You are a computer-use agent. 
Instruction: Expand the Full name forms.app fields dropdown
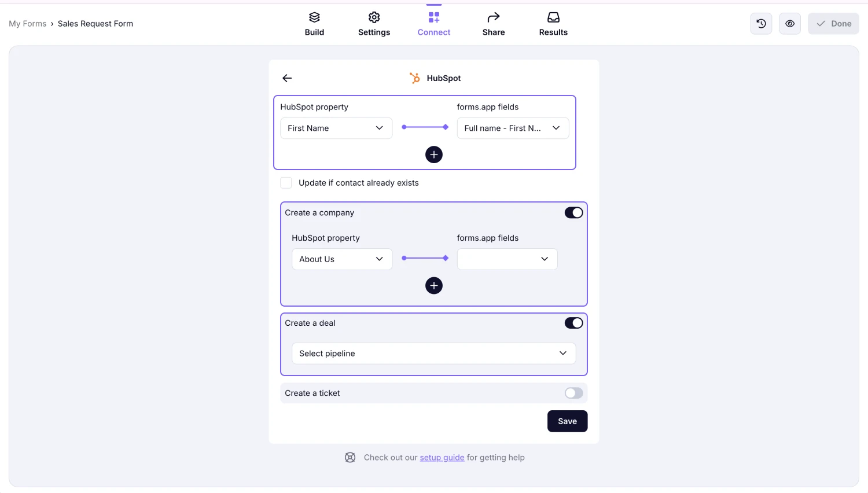512,128
